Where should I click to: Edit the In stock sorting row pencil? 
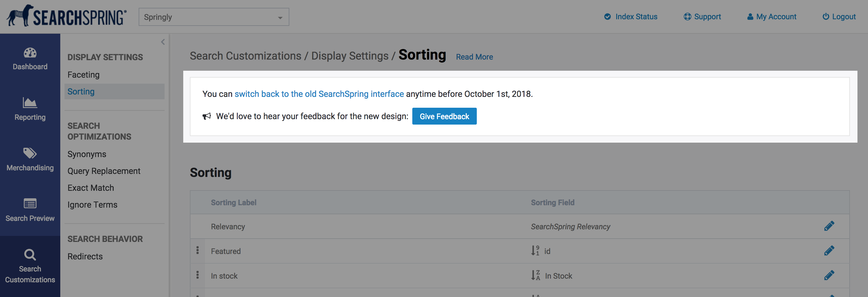tap(829, 275)
